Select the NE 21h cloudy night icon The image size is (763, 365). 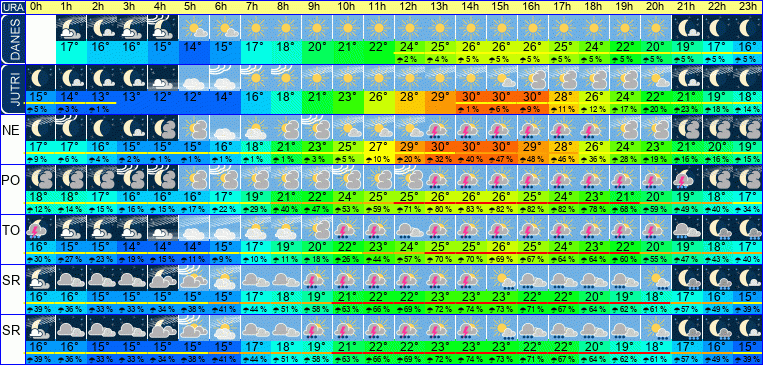tap(687, 128)
